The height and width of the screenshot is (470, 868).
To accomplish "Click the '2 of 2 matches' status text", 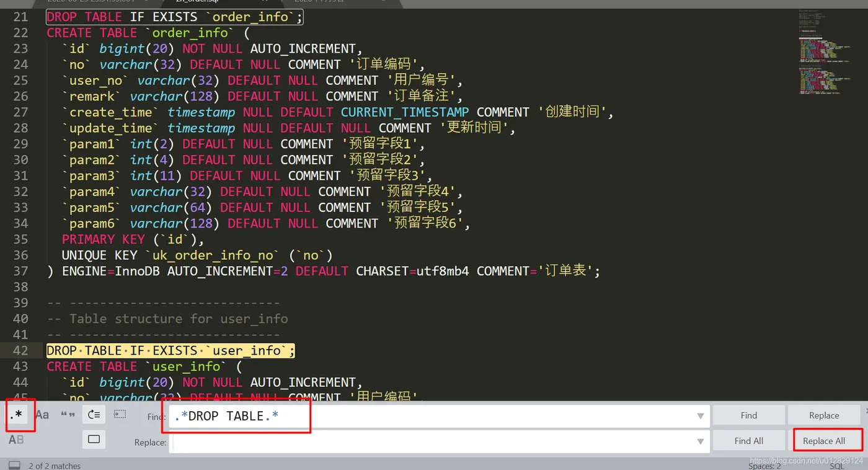I will coord(55,466).
